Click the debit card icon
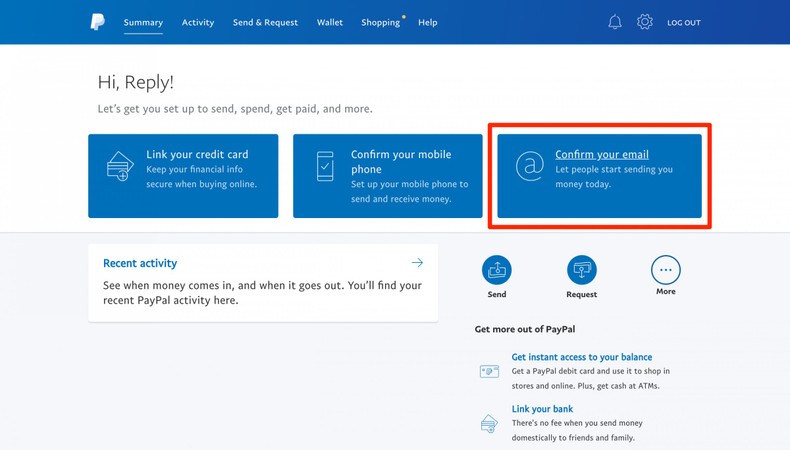Viewport: 790px width, 450px height. (x=489, y=371)
